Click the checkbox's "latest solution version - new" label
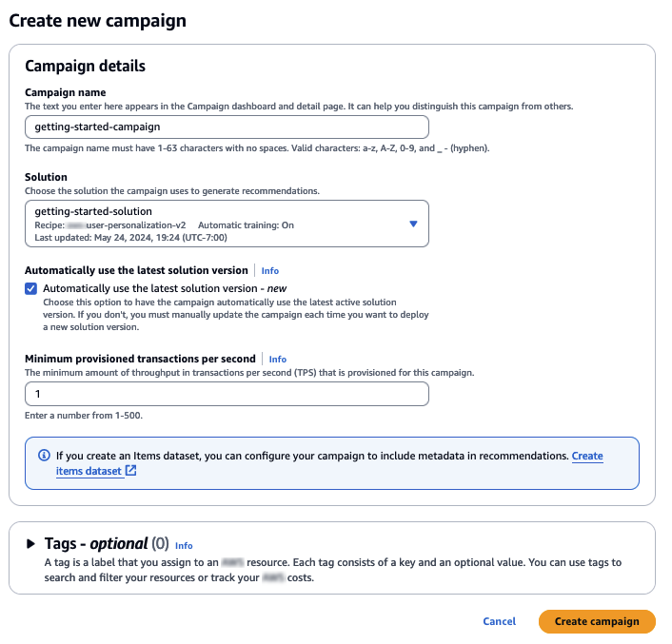 pos(165,288)
